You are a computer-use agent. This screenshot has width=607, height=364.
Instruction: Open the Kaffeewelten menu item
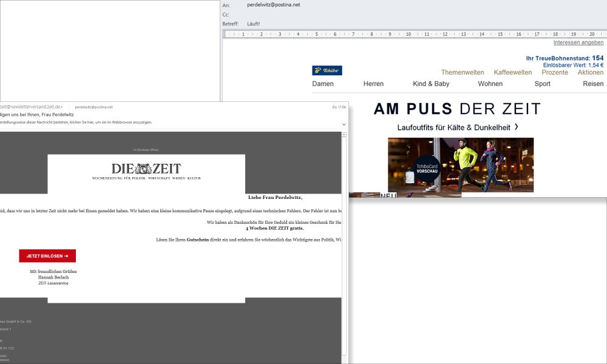click(x=512, y=72)
